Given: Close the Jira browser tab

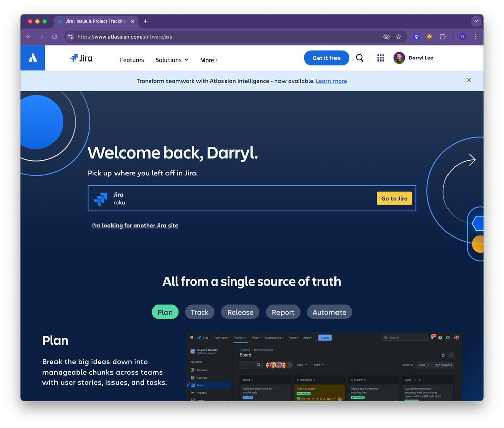Looking at the screenshot, I should [132, 21].
